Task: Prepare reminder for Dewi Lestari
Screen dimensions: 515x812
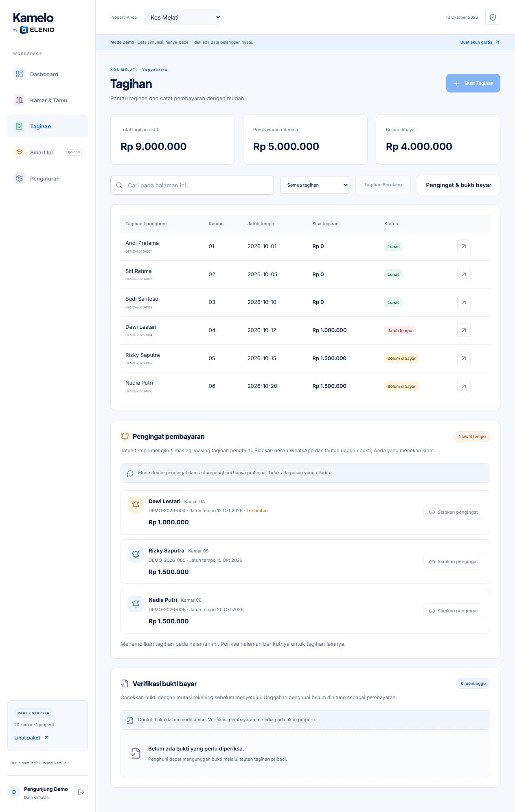Action: pyautogui.click(x=454, y=513)
